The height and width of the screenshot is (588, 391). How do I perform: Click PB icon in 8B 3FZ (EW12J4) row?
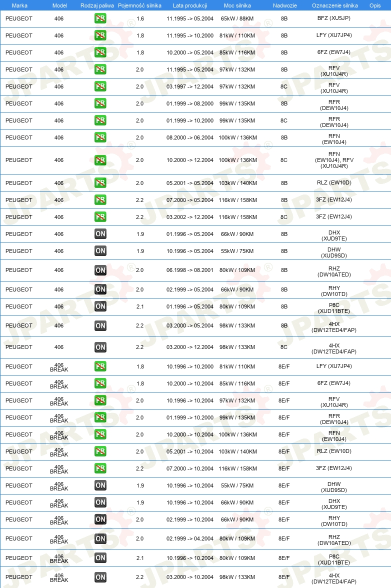click(x=100, y=200)
